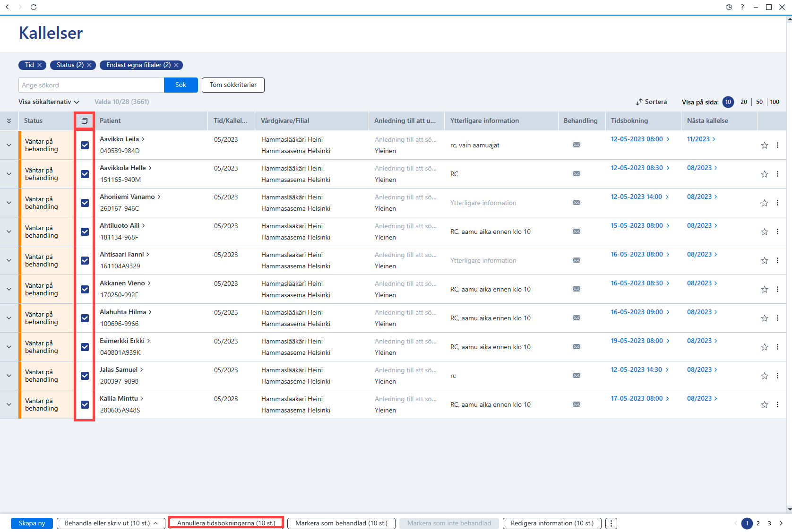
Task: Uncheck the Aavikkola Helle row checkbox
Action: (x=85, y=174)
